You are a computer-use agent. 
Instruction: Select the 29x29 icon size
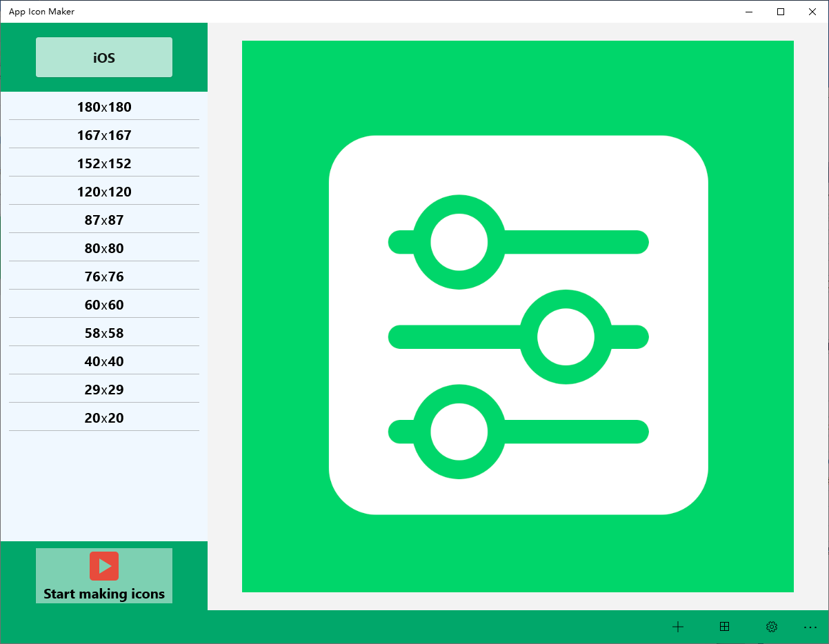pos(103,389)
